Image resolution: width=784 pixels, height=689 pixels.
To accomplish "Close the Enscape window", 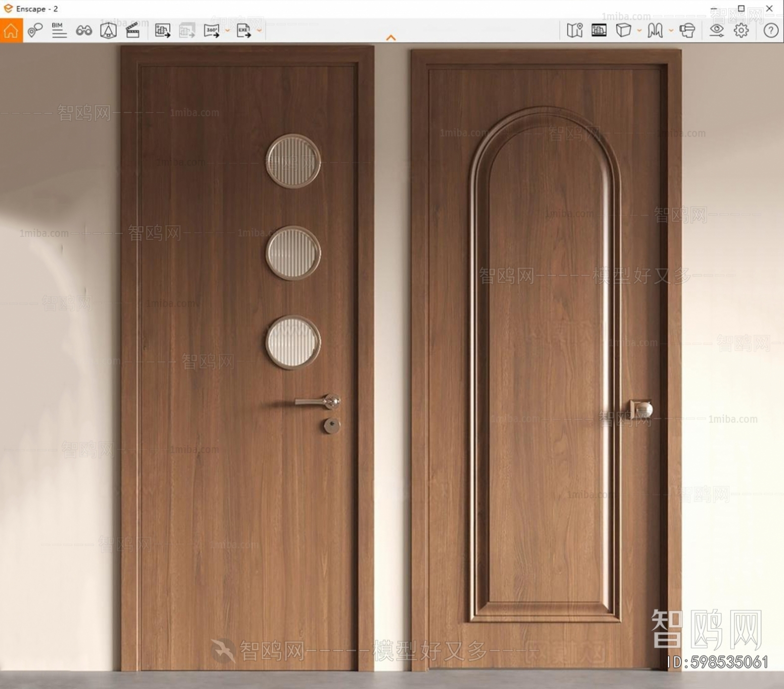I will pyautogui.click(x=769, y=8).
